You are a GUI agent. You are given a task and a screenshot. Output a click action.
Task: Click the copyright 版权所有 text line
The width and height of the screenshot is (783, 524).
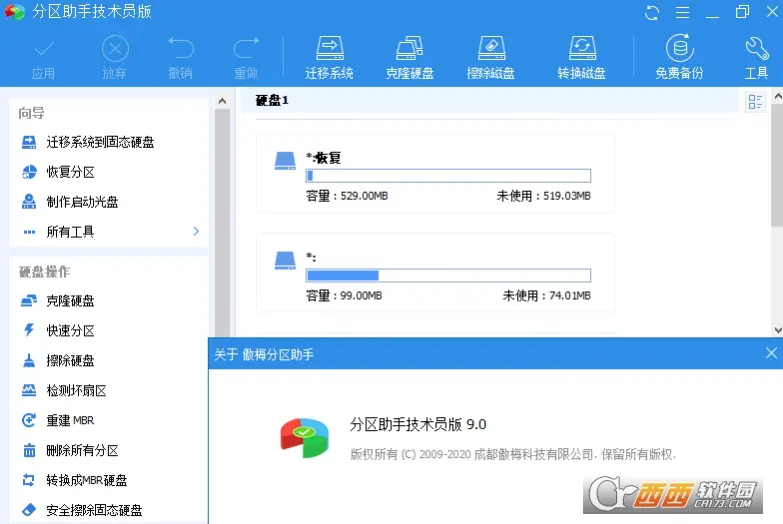click(513, 454)
